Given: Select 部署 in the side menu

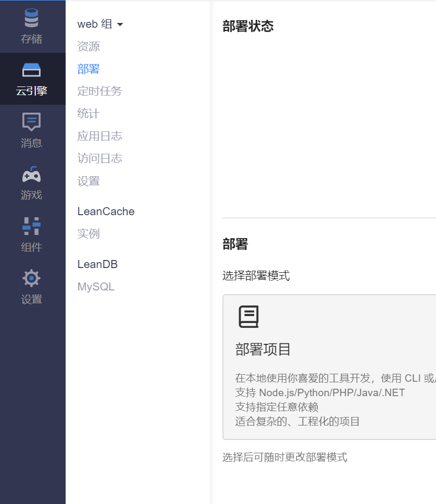Looking at the screenshot, I should (x=89, y=69).
